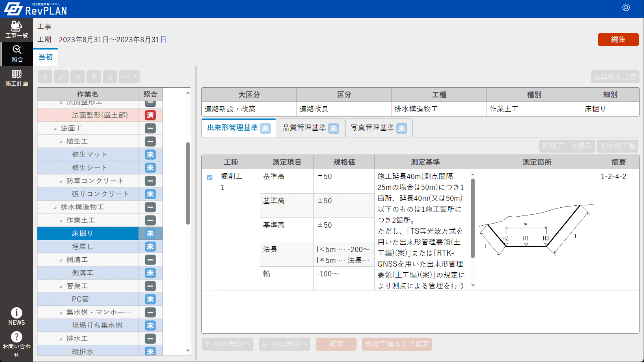Viewport: 644px width, 362px height.
Task: Click the 1-2-4-2 摘要 cell
Action: [x=618, y=230]
